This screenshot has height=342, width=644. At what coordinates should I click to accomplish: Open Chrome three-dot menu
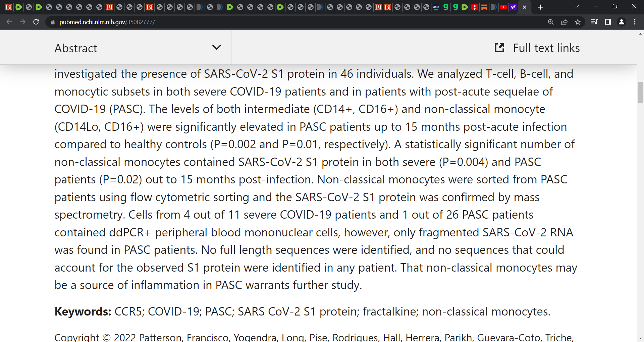635,22
